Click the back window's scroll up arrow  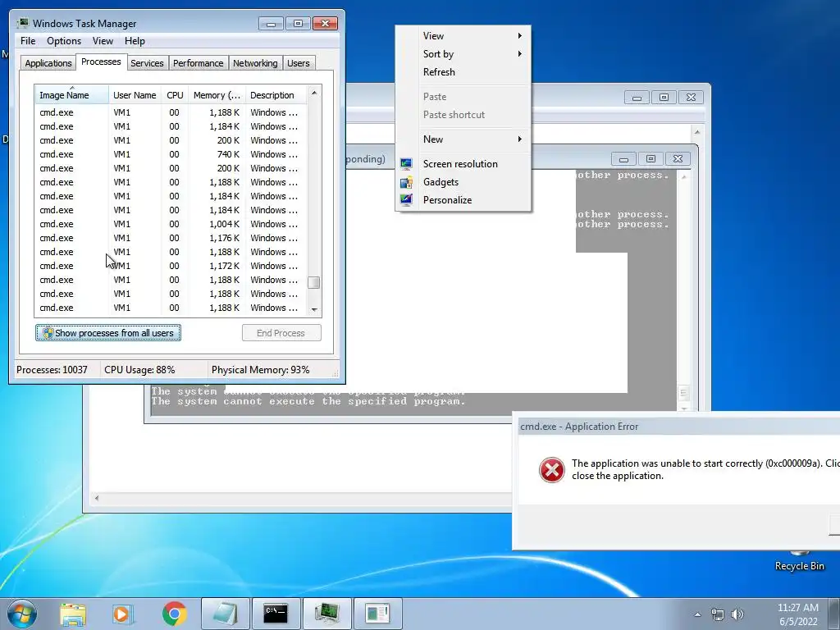697,132
